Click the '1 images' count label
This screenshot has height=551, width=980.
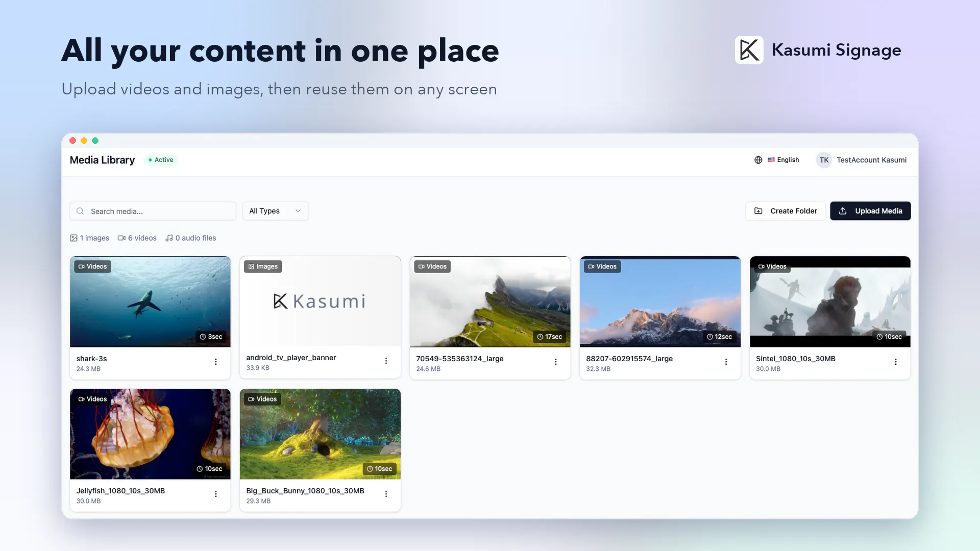point(89,238)
